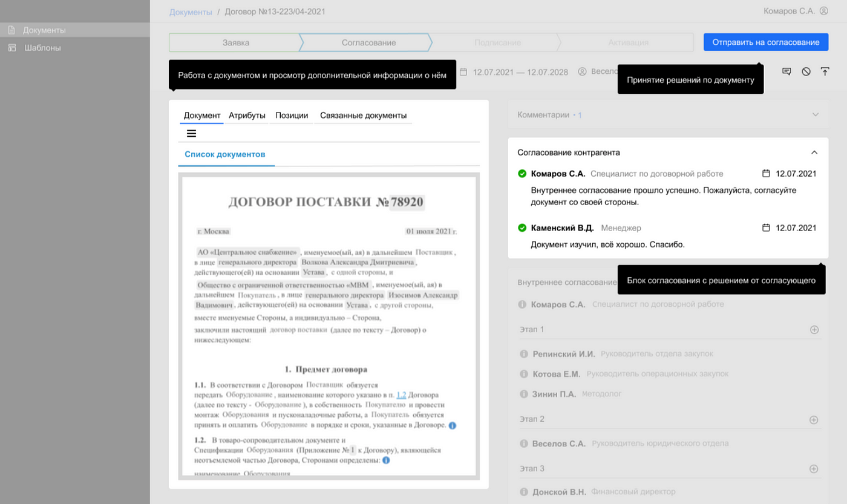Click the date range 12.07.2021 — 12.07.2028
This screenshot has height=504, width=847.
520,72
